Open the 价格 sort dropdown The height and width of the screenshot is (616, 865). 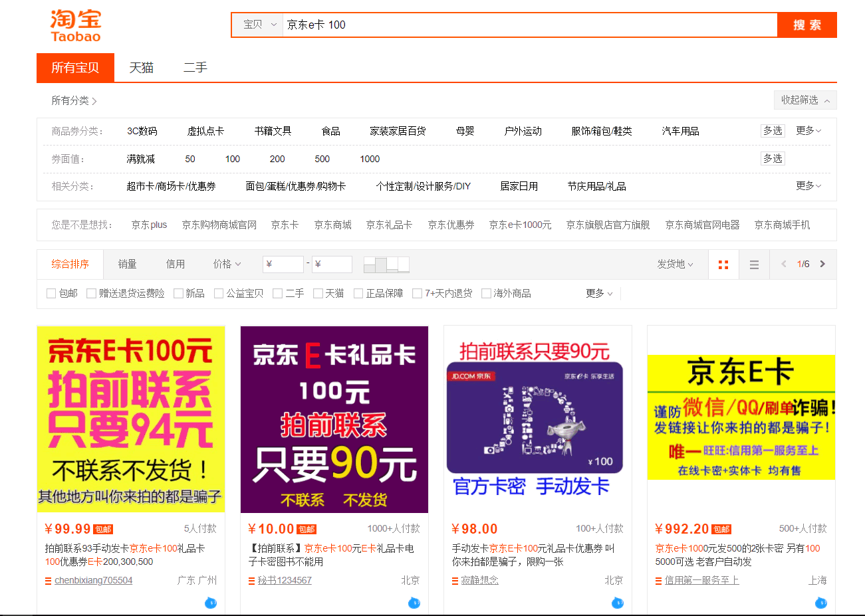pos(227,264)
